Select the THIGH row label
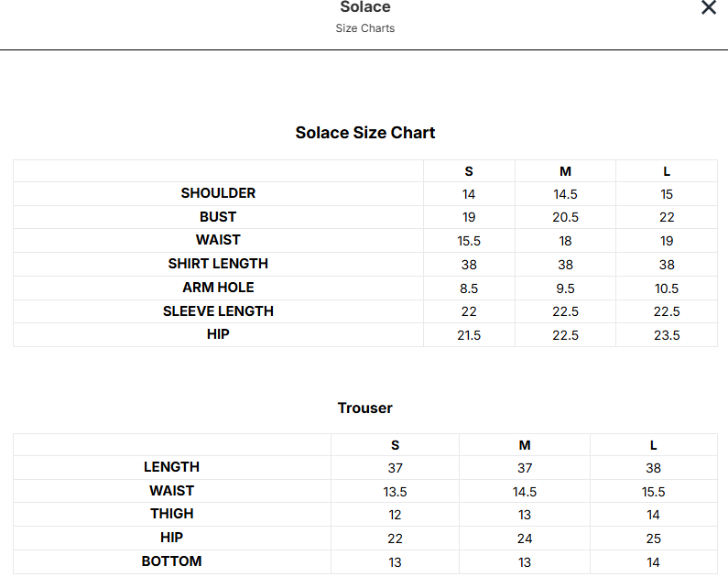Viewport: 728px width, 577px height. click(x=171, y=514)
